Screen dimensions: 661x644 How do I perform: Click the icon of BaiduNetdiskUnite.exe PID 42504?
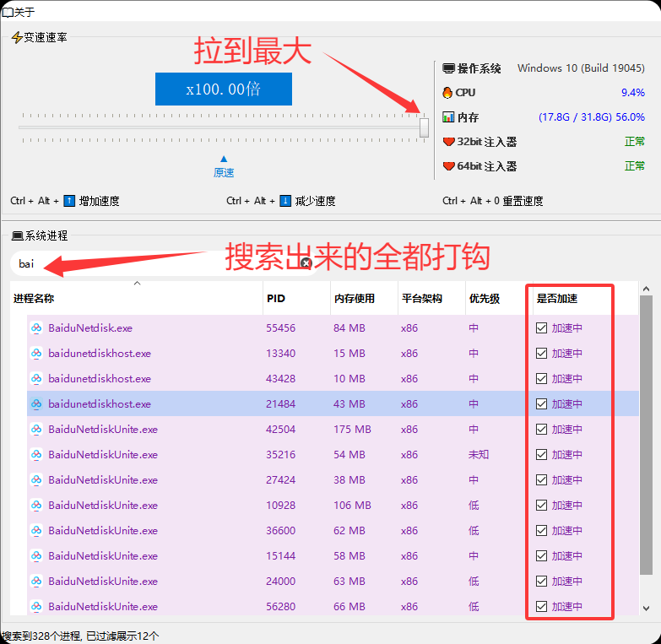pyautogui.click(x=36, y=429)
